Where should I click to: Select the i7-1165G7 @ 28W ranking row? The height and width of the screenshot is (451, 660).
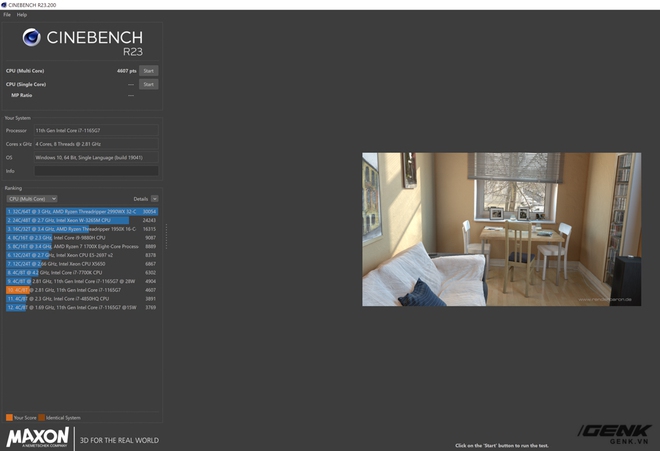[x=82, y=281]
